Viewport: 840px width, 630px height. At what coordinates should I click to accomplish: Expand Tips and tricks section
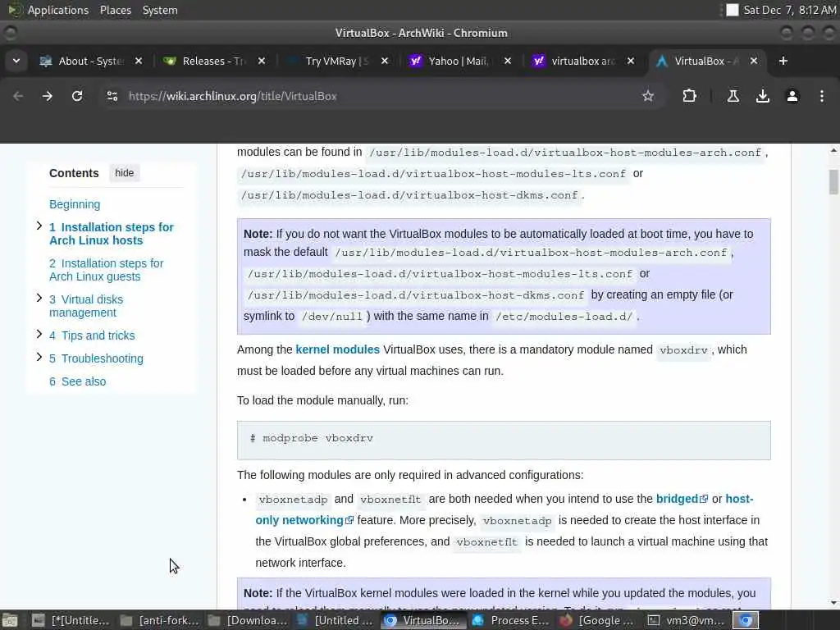point(39,334)
